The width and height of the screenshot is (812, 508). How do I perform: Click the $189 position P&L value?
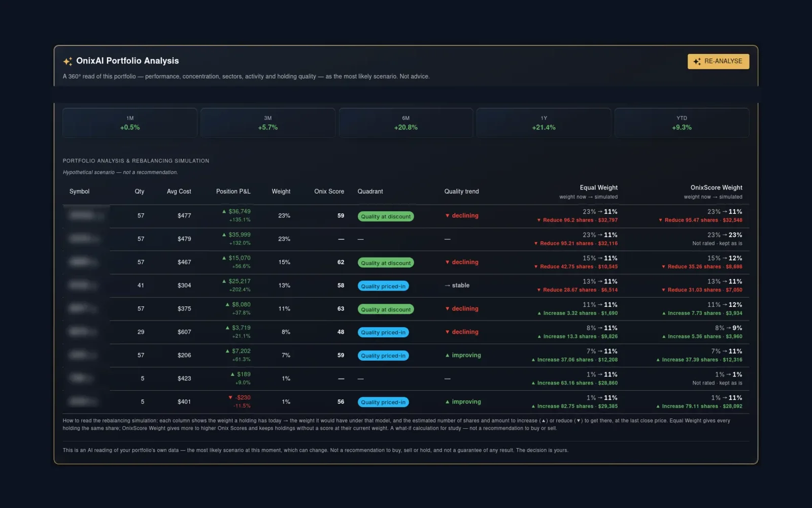pyautogui.click(x=244, y=374)
